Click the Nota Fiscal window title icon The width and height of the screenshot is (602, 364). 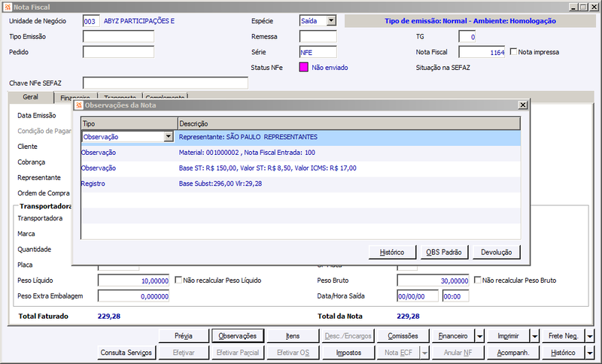click(8, 8)
